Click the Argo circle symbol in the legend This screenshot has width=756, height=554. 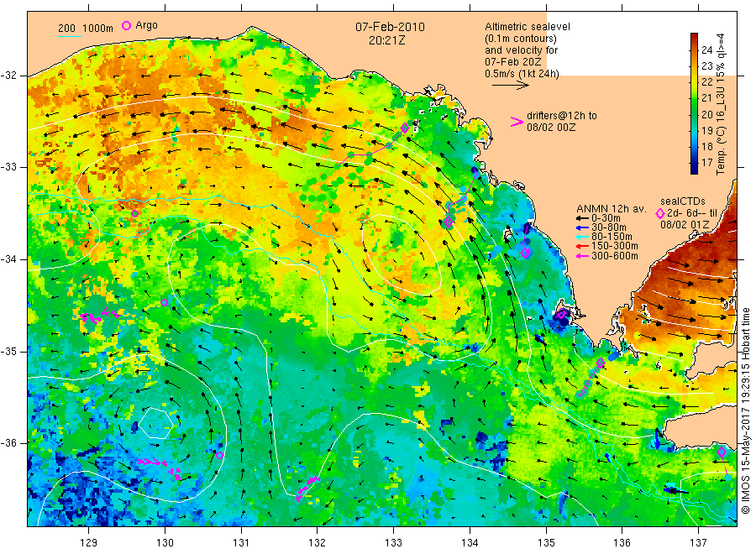click(126, 25)
